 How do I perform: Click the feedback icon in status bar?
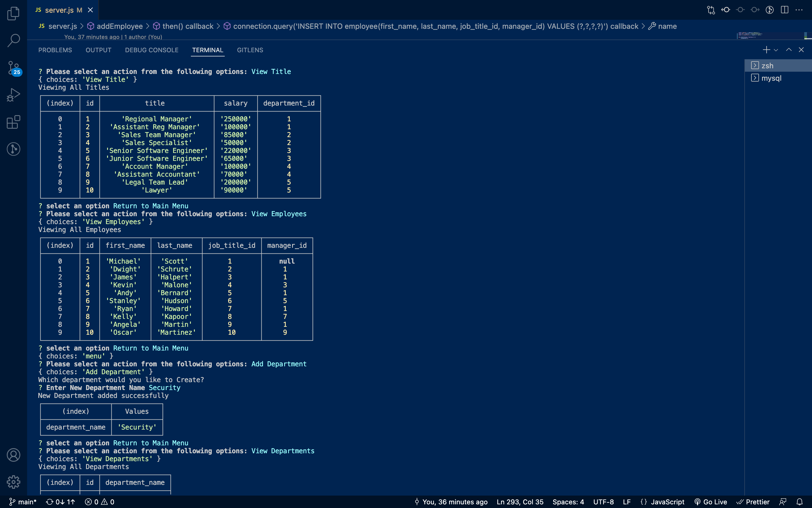pyautogui.click(x=783, y=502)
